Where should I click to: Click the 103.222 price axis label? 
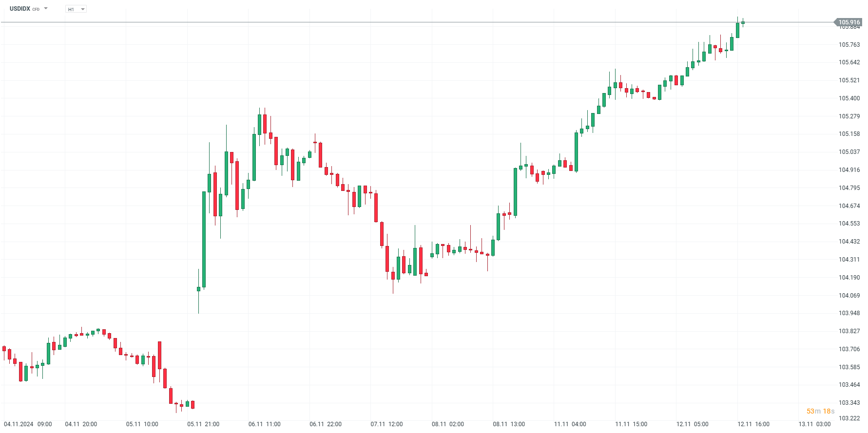point(849,418)
